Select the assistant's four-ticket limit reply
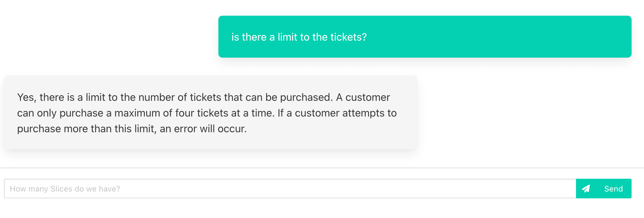 209,113
